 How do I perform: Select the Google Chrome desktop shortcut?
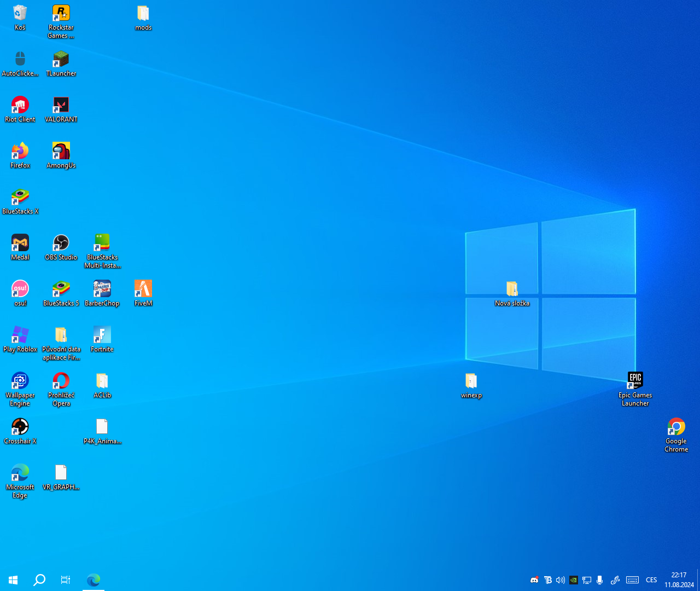tap(676, 436)
